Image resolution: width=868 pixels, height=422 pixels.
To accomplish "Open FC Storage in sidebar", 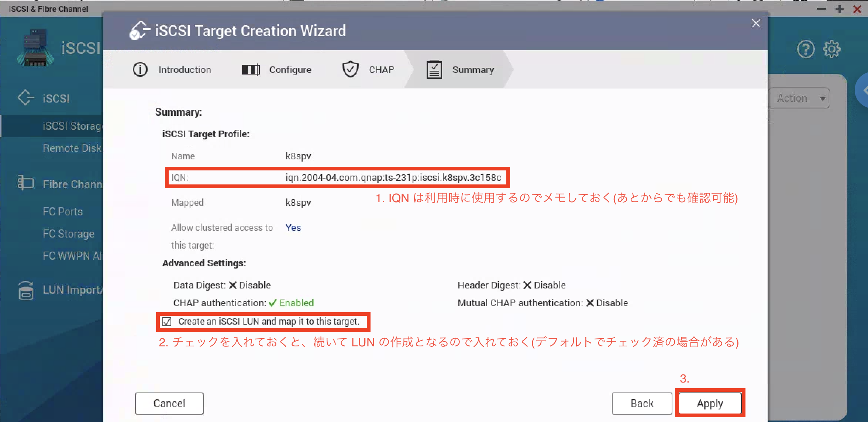I will 68,234.
